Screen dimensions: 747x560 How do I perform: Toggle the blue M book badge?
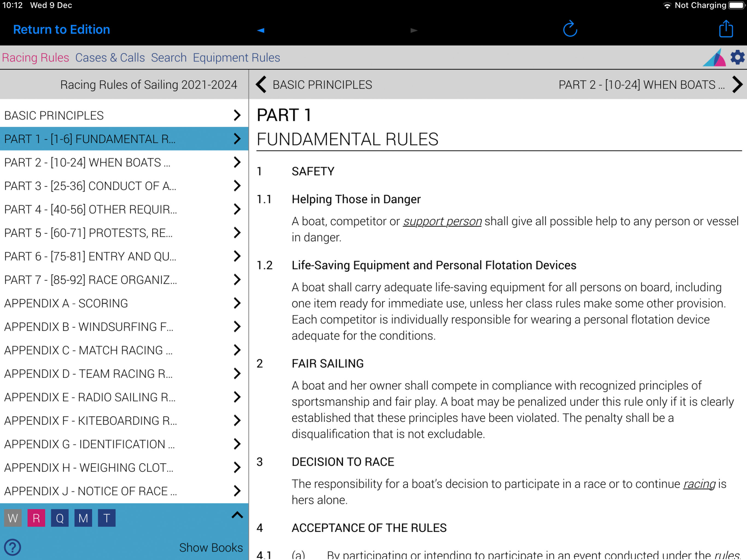click(x=83, y=518)
